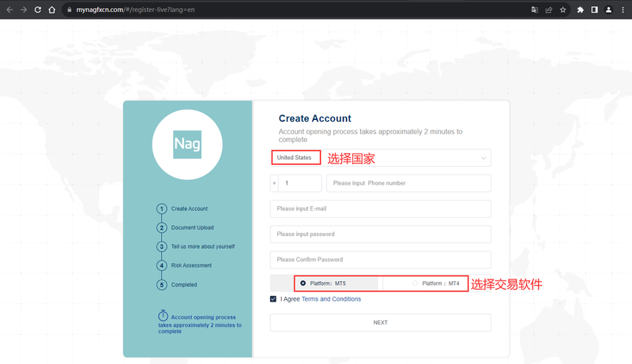Click the Nag logo
This screenshot has width=632, height=364.
point(187,144)
